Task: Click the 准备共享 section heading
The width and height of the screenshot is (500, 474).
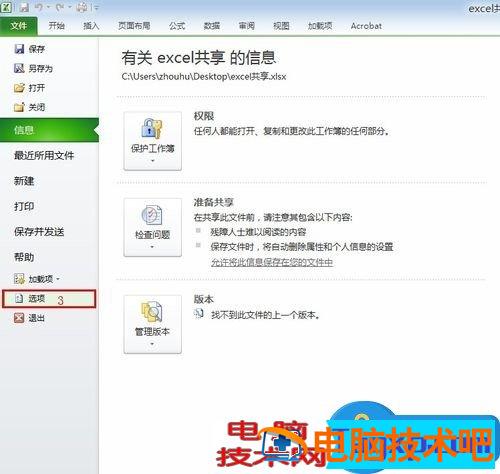Action: tap(214, 202)
